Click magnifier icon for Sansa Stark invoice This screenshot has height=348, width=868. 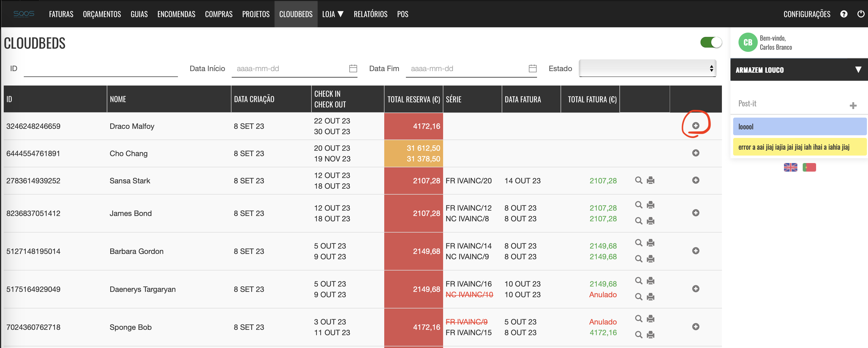pos(638,180)
